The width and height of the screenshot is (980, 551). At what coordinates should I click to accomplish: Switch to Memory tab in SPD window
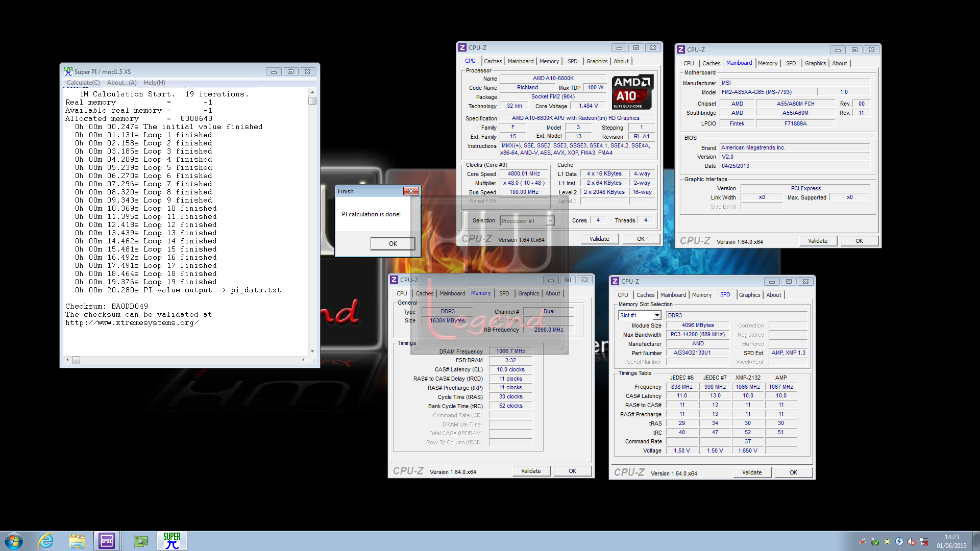(x=702, y=295)
